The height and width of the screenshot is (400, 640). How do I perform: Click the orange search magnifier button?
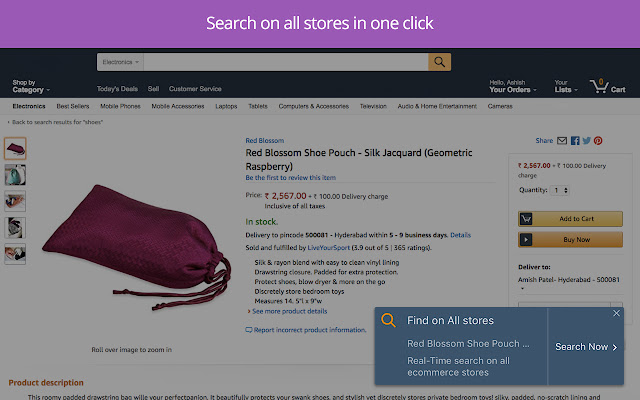tap(439, 62)
